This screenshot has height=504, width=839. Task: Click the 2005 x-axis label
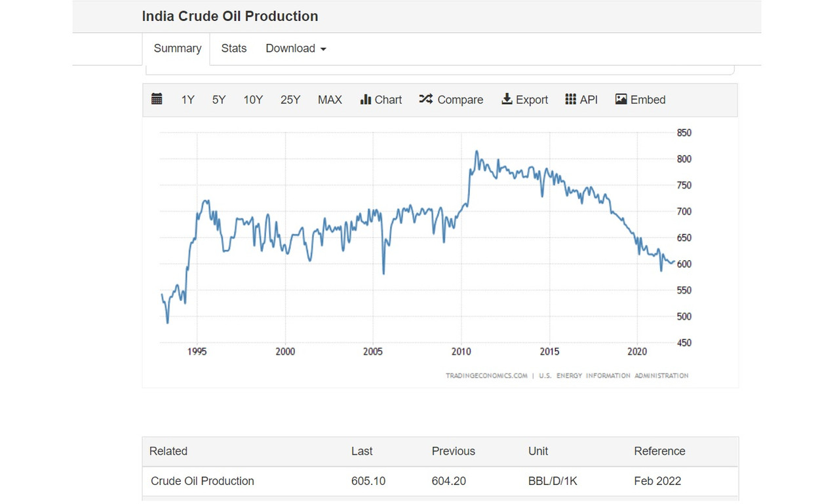pyautogui.click(x=373, y=352)
